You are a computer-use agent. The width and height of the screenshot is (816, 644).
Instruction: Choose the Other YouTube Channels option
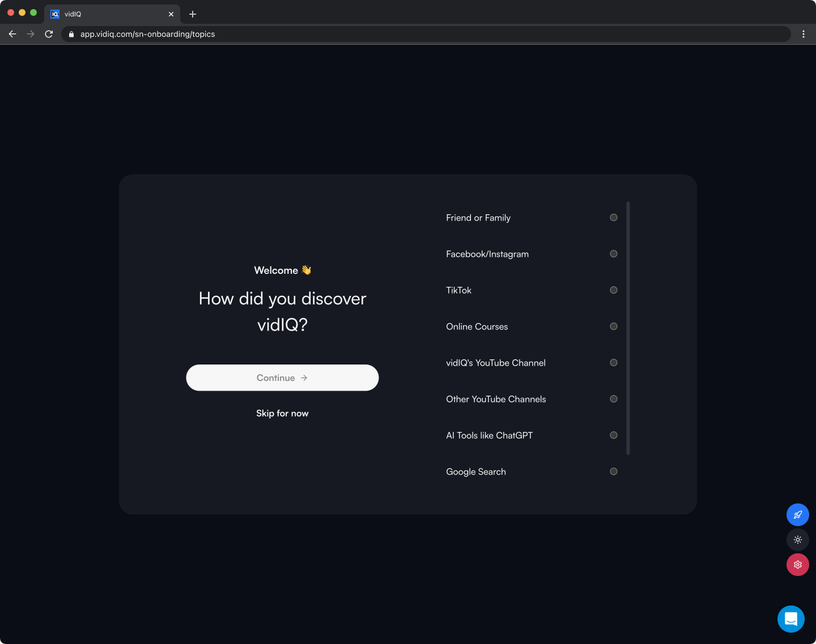point(613,399)
